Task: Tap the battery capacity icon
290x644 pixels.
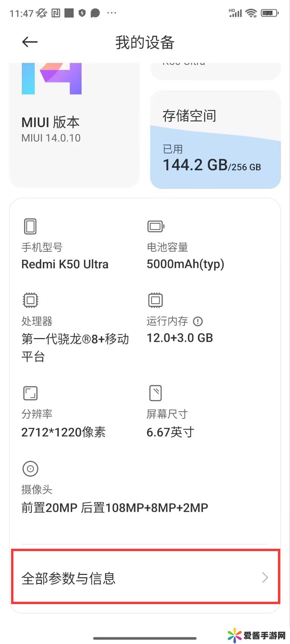Action: pos(155,226)
